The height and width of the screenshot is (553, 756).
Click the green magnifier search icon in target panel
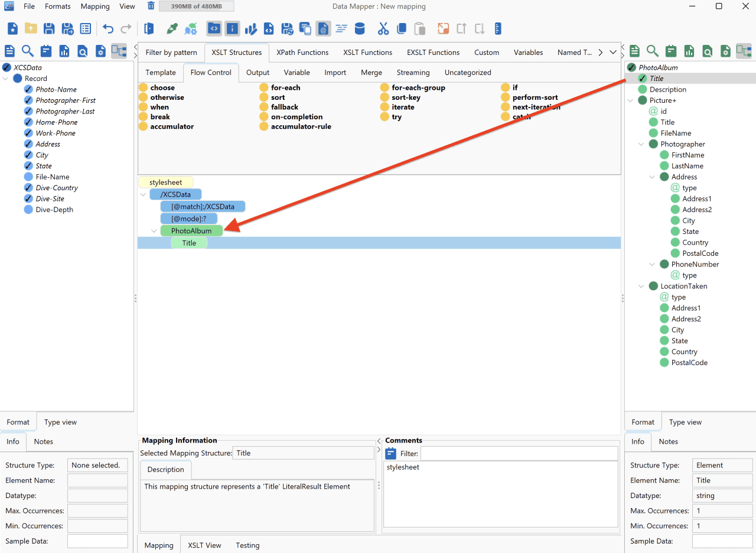pyautogui.click(x=653, y=51)
